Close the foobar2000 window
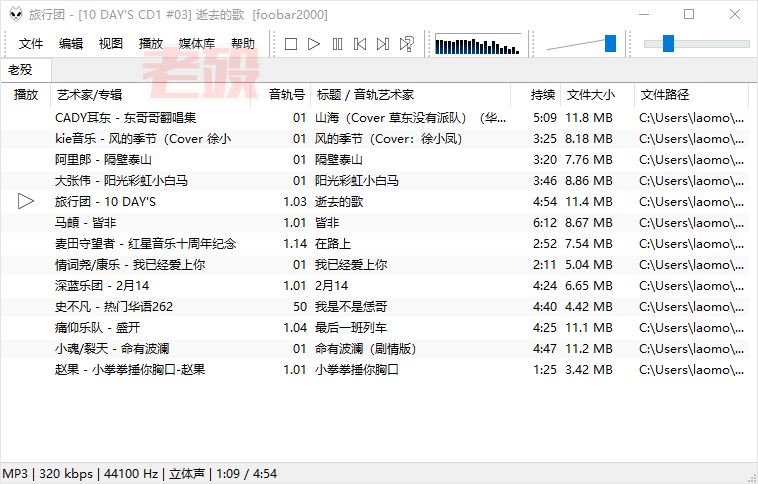This screenshot has height=484, width=758. point(735,14)
